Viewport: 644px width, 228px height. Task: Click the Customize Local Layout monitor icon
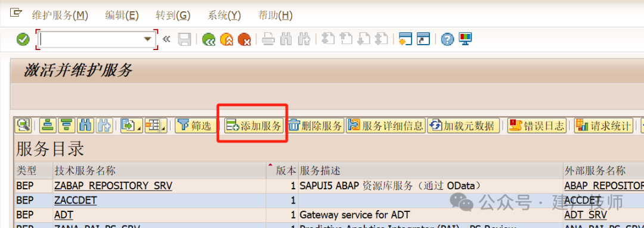coord(465,39)
